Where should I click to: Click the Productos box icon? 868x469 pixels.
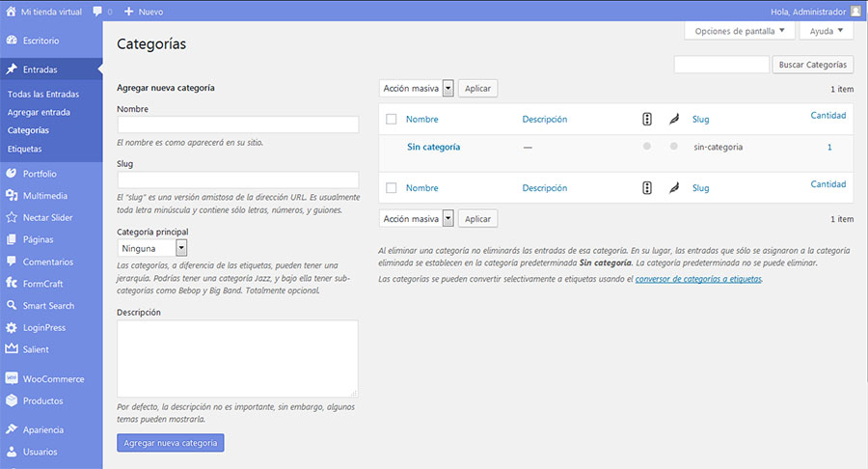tap(12, 400)
